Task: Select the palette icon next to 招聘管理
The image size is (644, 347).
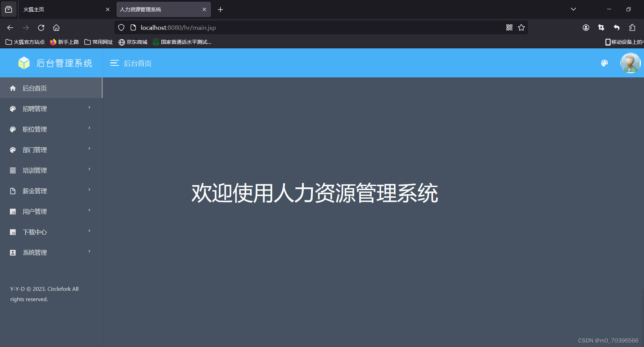Action: tap(13, 109)
